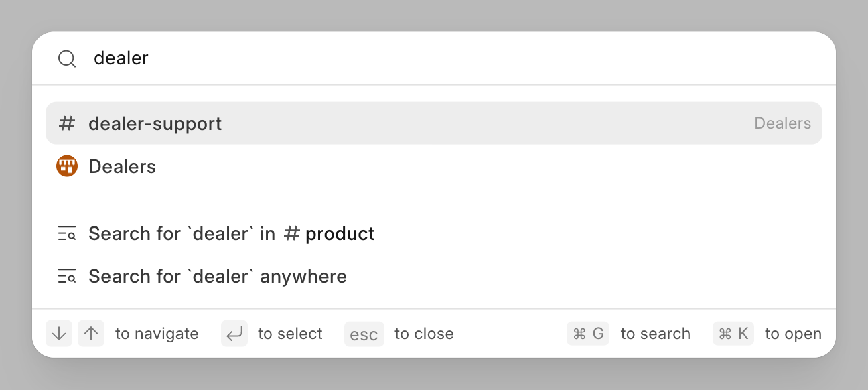Click search-list icon beside product search
Screen dimensions: 868x390
tap(67, 234)
